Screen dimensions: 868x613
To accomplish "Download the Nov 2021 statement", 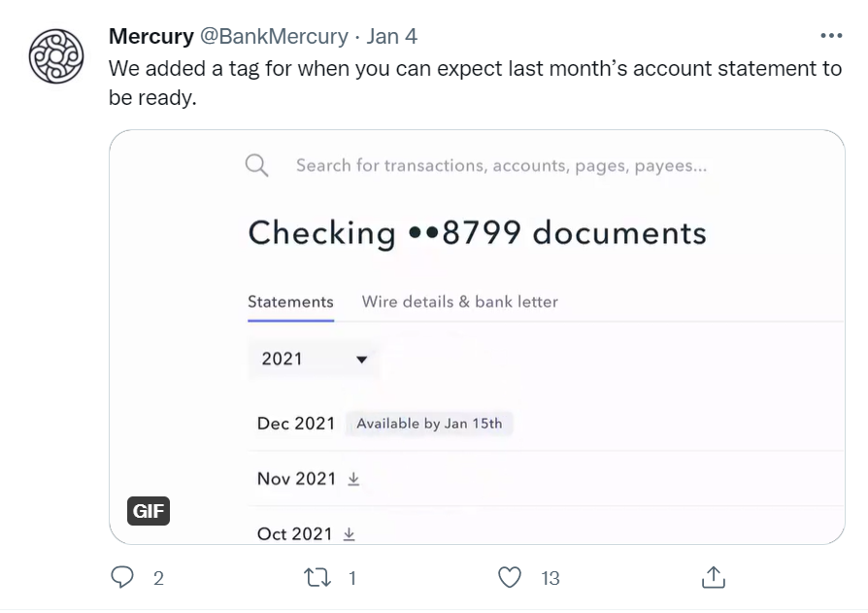I will [353, 479].
